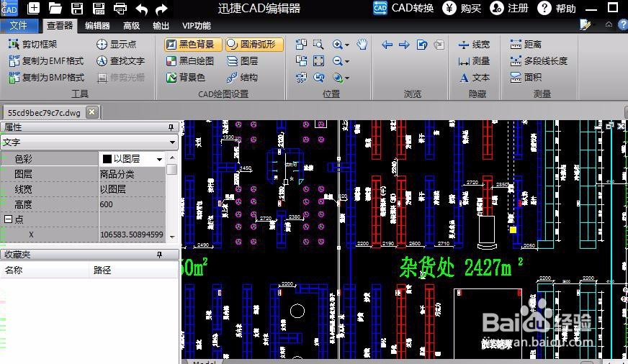Click 复制为BMP格式
The height and width of the screenshot is (364, 628).
tap(47, 77)
